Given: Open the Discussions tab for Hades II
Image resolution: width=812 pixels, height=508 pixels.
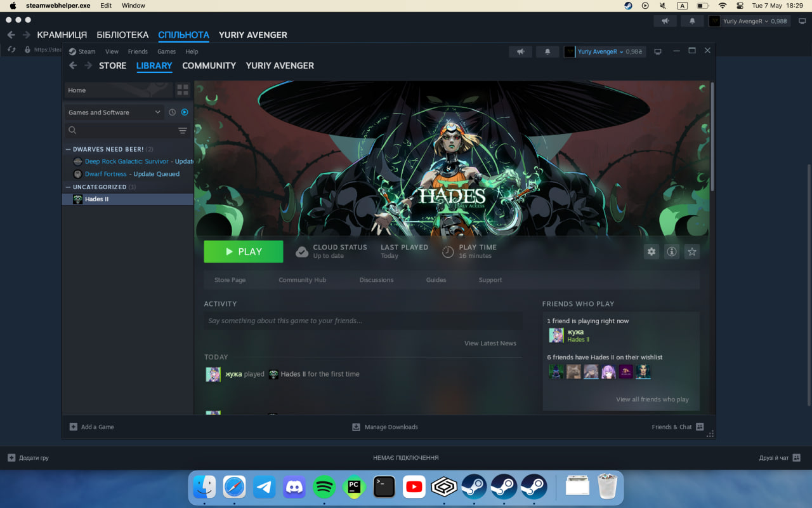Looking at the screenshot, I should [376, 280].
